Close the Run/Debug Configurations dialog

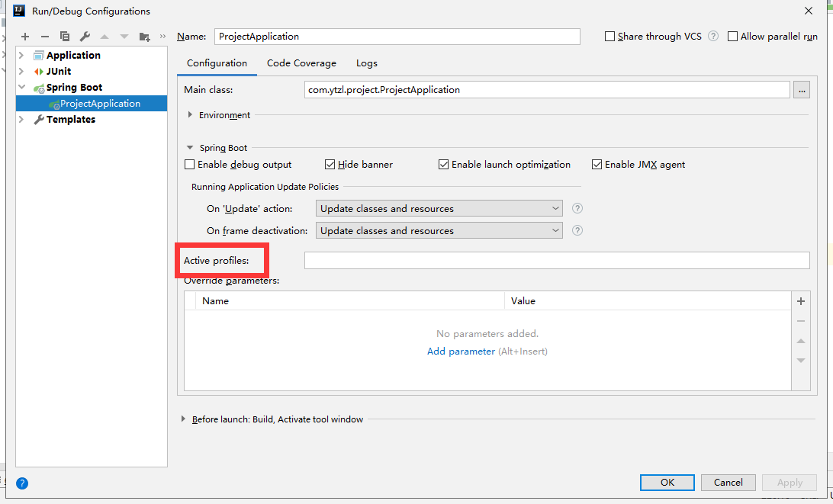click(x=809, y=11)
